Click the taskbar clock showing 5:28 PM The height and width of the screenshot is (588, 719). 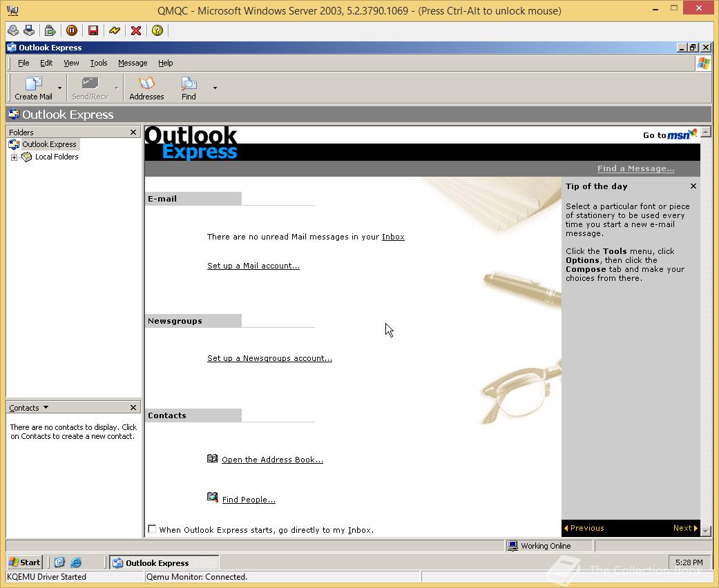[x=689, y=562]
